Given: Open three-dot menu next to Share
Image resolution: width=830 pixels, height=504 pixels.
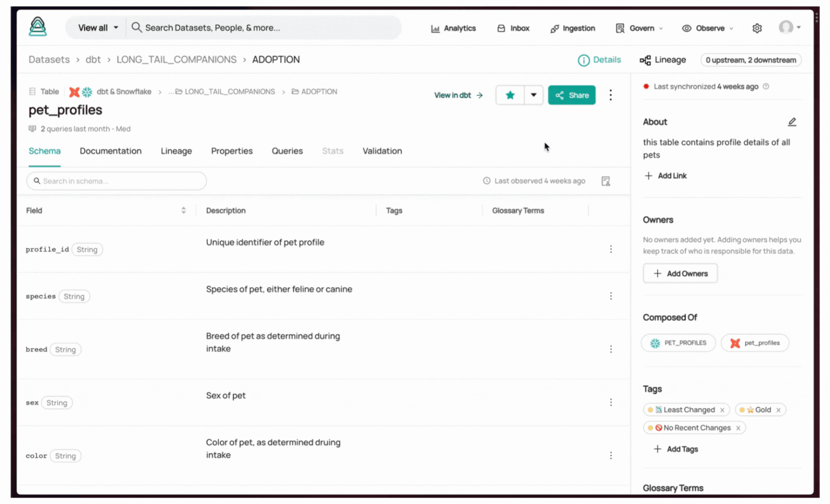Looking at the screenshot, I should [x=611, y=95].
